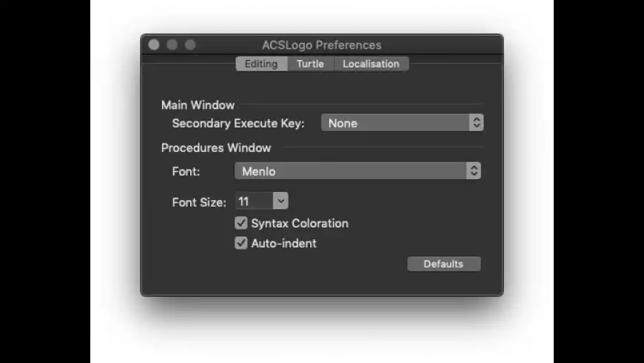The height and width of the screenshot is (363, 644).
Task: Click the Main Window section heading
Action: pyautogui.click(x=198, y=105)
